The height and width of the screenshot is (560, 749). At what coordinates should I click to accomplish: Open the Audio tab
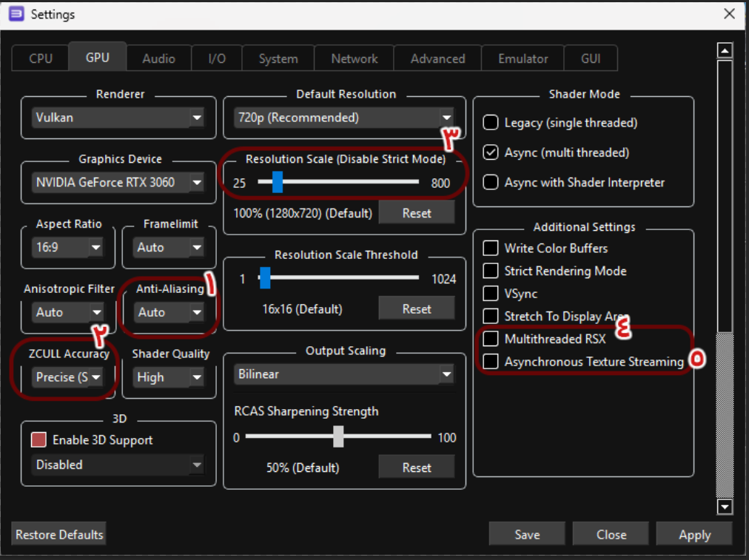158,58
